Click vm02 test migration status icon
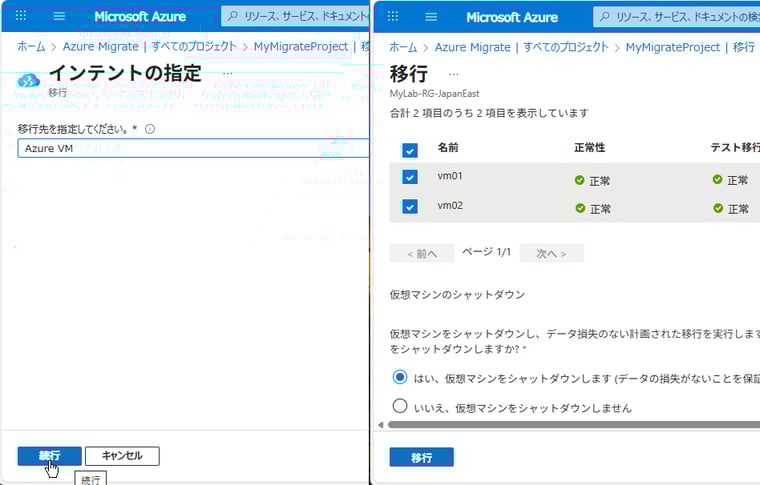Viewport: 760px width, 485px height. (718, 208)
